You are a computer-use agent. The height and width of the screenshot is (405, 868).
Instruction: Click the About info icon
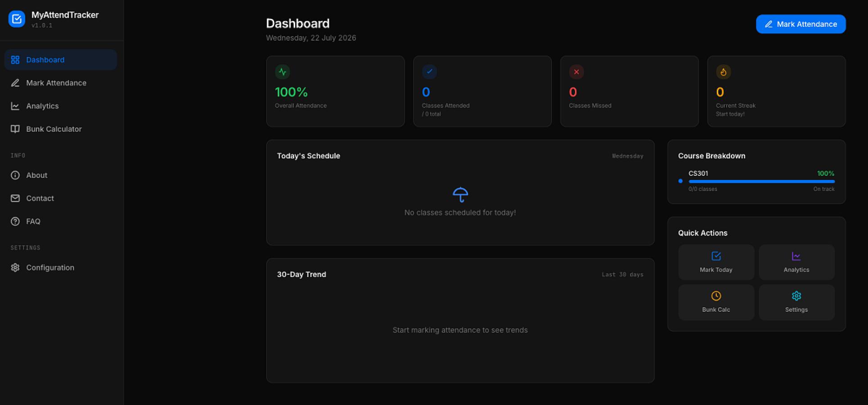pos(15,175)
